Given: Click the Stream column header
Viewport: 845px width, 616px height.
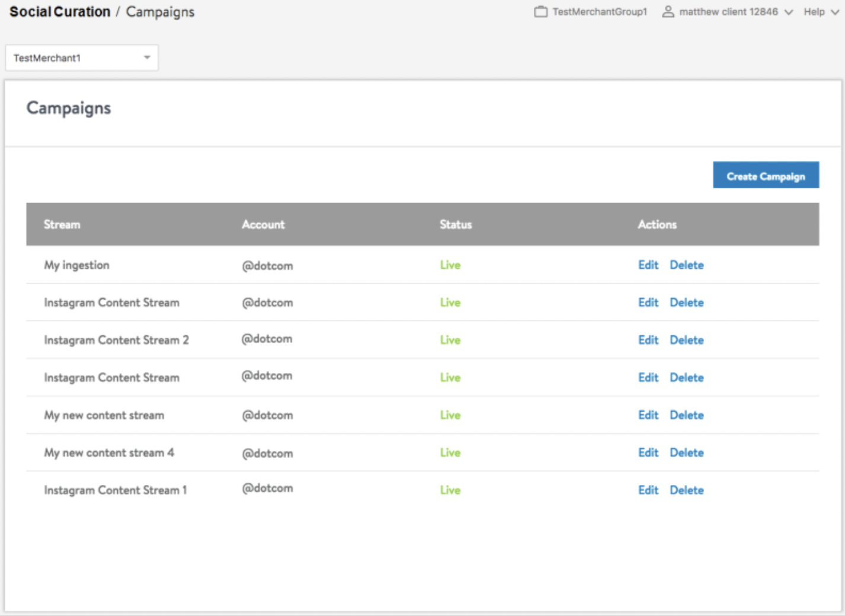Looking at the screenshot, I should click(62, 224).
